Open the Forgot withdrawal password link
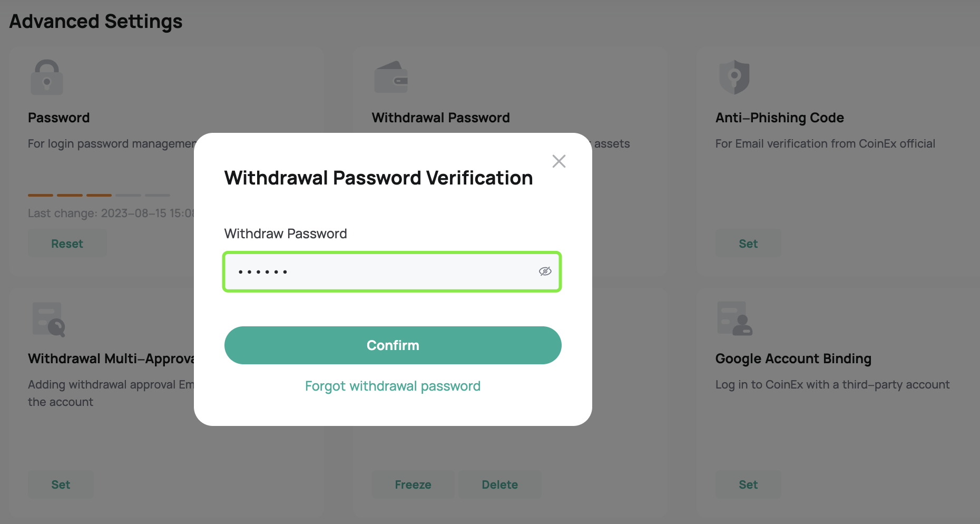Screen dimensions: 980x524 393,386
